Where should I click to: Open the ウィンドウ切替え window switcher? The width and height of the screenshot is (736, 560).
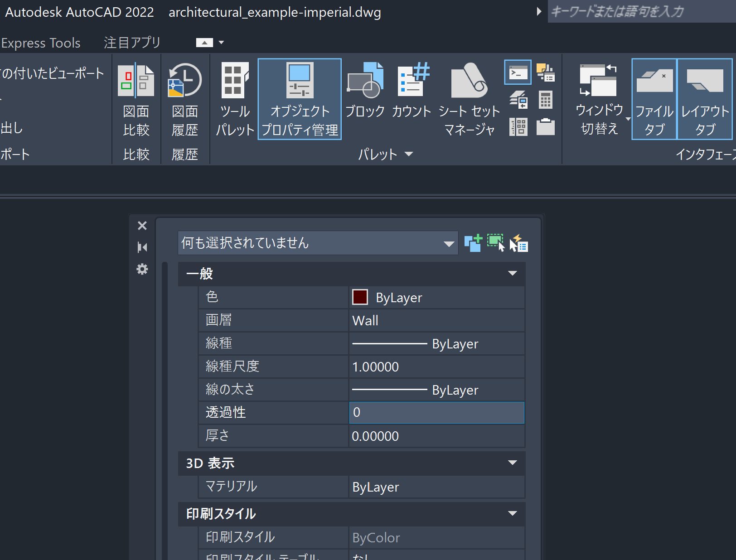600,100
